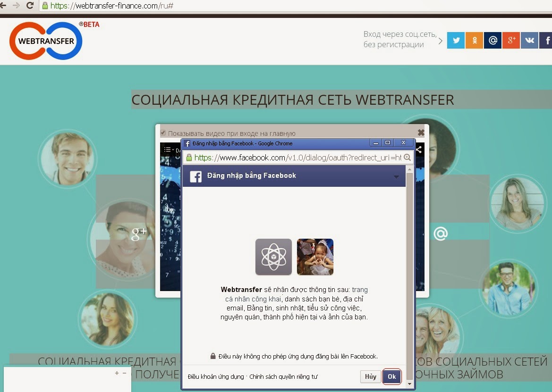Screen dimensions: 552x392
Task: Click the 'Đăng nhập bằng Facebook' dialog heading
Action: click(251, 175)
